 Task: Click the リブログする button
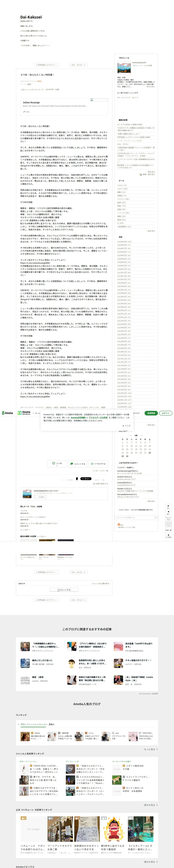[x=98, y=464]
